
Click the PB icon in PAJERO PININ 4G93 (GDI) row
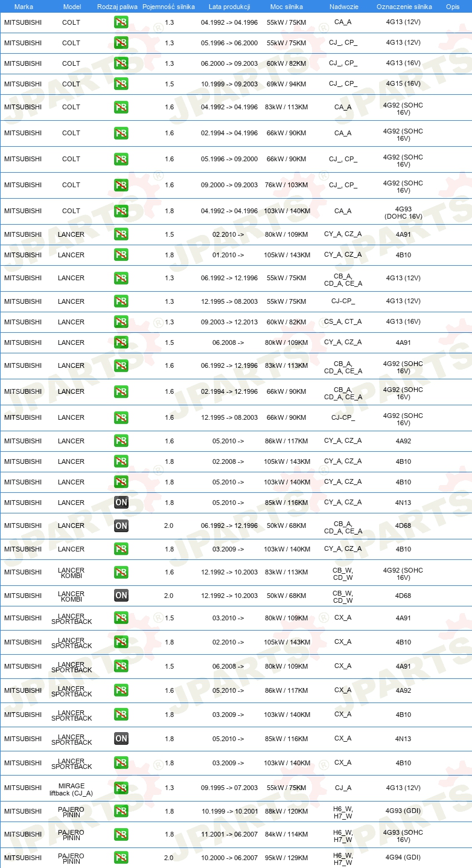pos(121,811)
